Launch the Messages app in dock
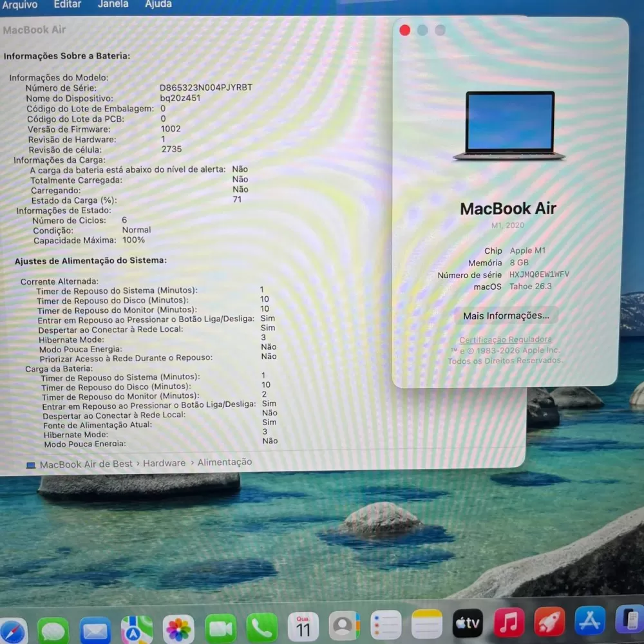 pyautogui.click(x=53, y=629)
